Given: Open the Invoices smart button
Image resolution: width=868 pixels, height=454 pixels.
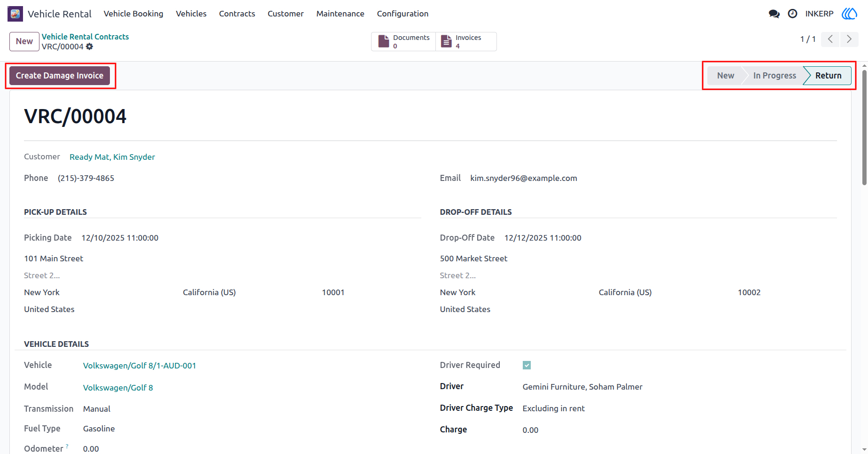Looking at the screenshot, I should coord(466,41).
